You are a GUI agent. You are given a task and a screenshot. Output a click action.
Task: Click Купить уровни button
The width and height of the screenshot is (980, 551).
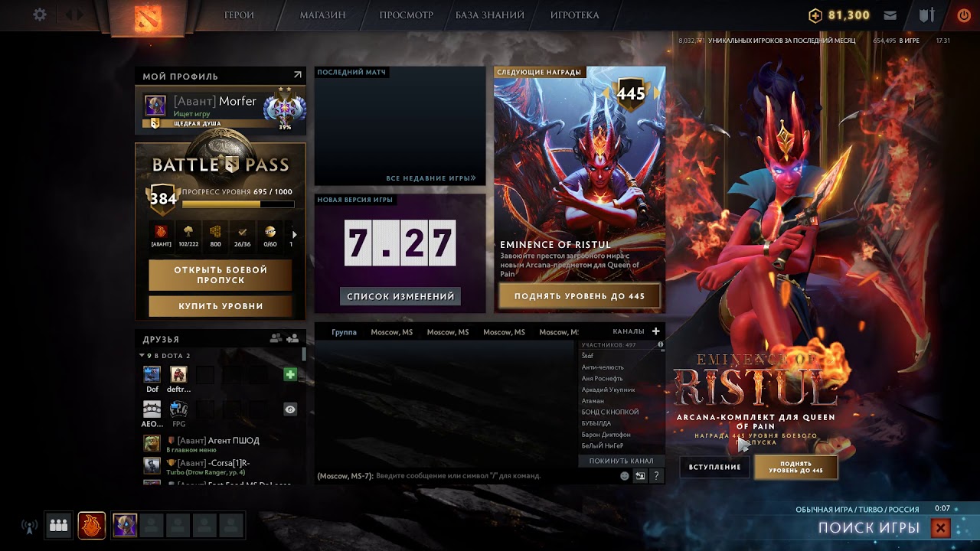point(220,306)
